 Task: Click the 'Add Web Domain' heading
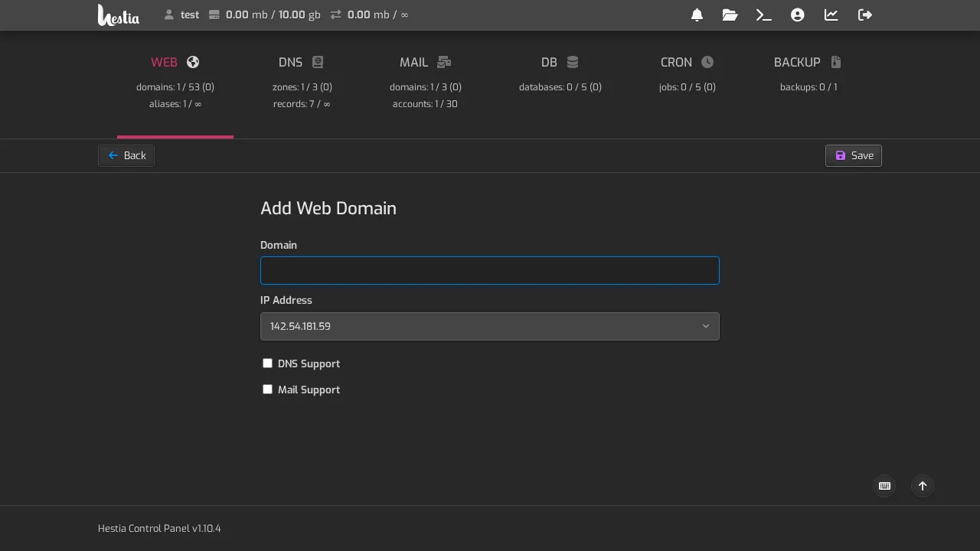[x=328, y=208]
